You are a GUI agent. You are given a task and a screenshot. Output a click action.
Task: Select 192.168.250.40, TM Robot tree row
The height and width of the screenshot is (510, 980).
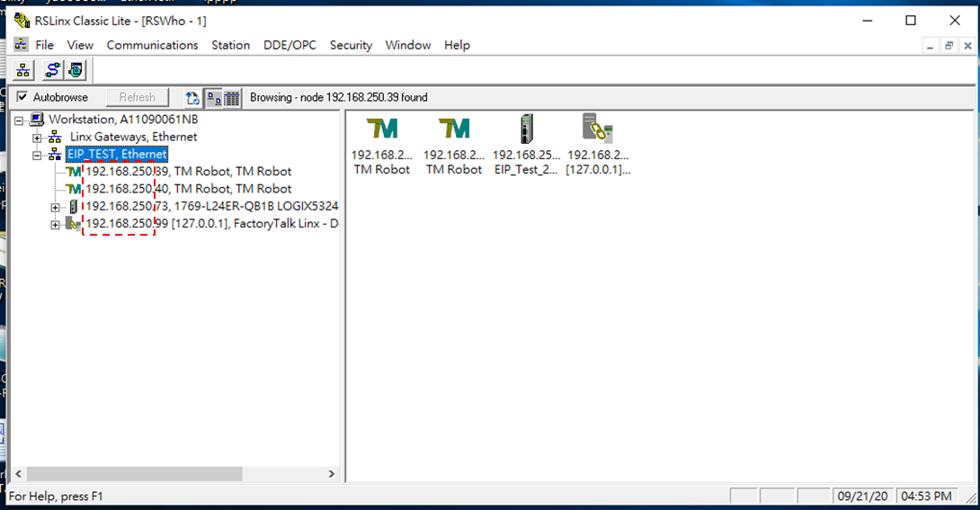click(x=188, y=189)
